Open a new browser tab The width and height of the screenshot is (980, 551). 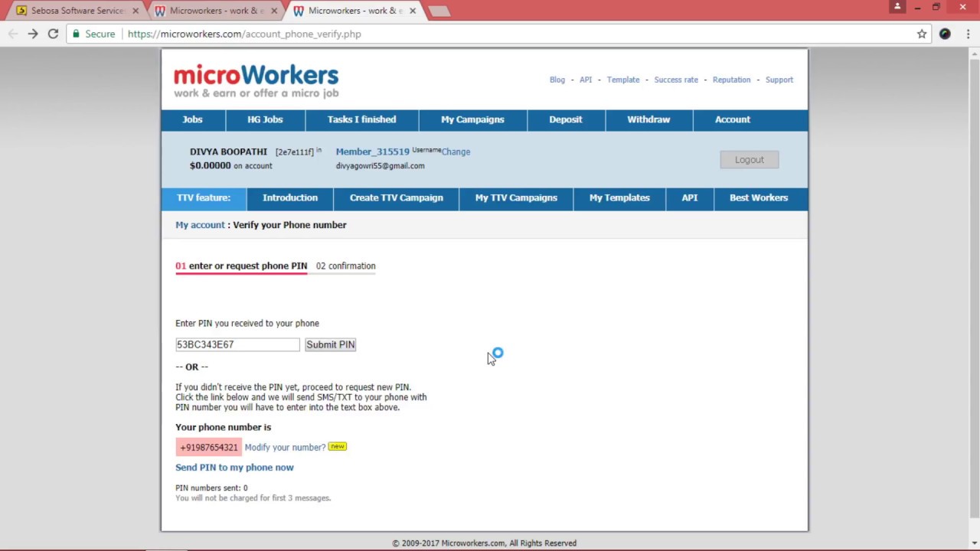click(x=439, y=11)
